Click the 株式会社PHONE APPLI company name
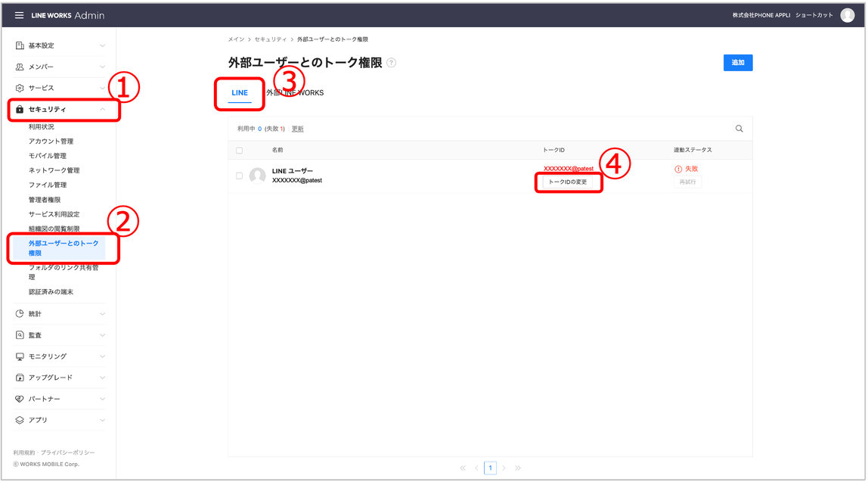The height and width of the screenshot is (482, 868). coord(761,16)
